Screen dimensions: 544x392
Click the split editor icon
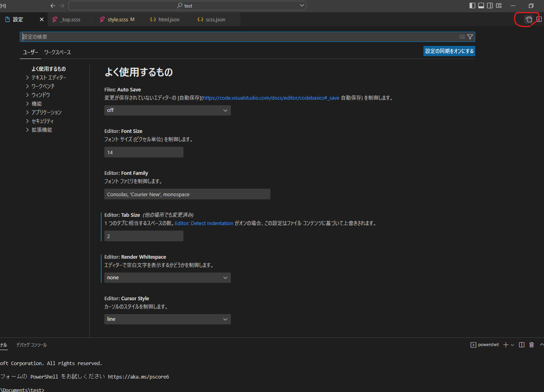(x=539, y=19)
